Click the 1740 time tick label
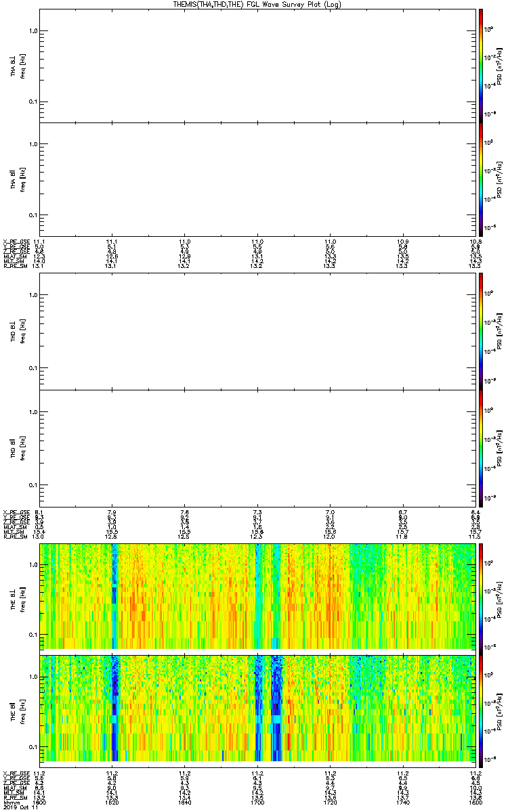This screenshot has height=812, width=508. pyautogui.click(x=403, y=802)
